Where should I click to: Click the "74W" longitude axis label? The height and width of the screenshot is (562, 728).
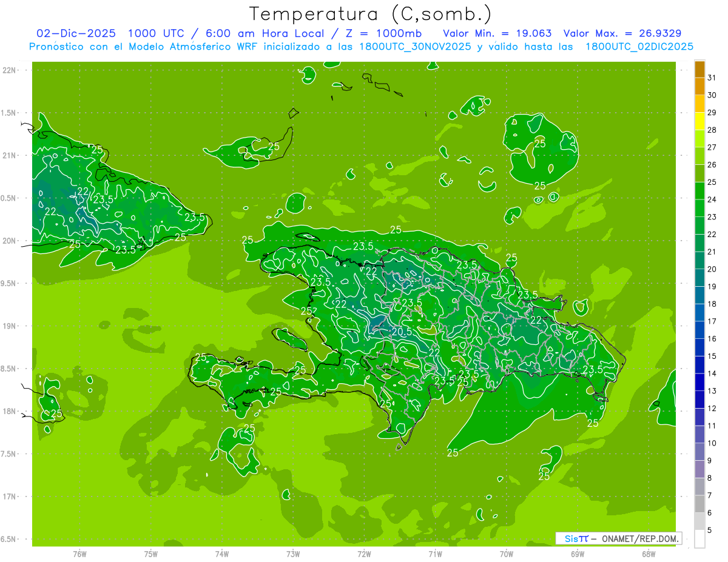(x=222, y=554)
